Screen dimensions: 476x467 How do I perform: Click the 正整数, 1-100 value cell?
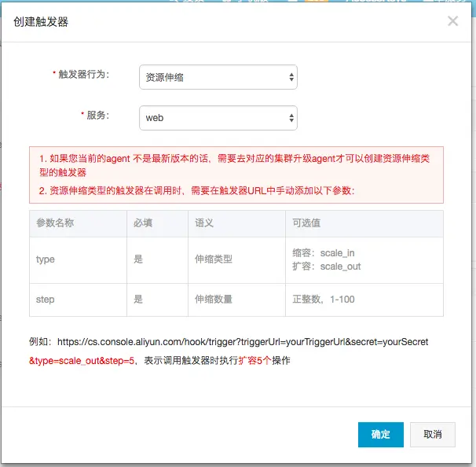point(364,300)
